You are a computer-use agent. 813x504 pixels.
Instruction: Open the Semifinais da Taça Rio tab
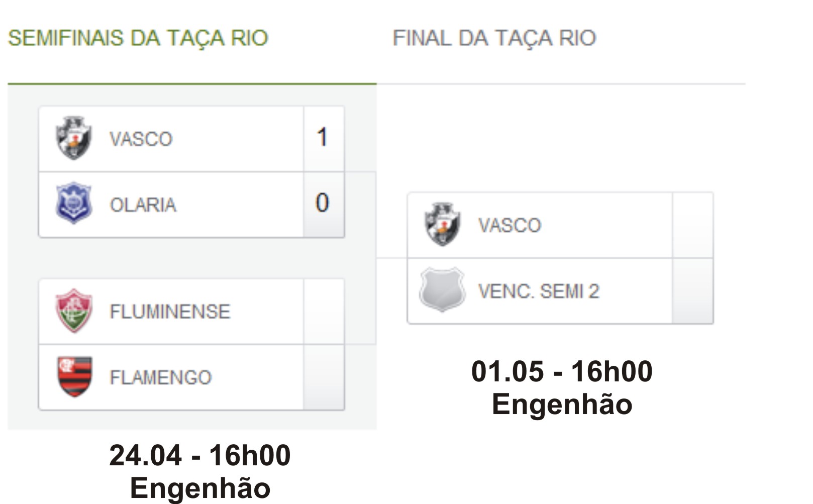[138, 38]
